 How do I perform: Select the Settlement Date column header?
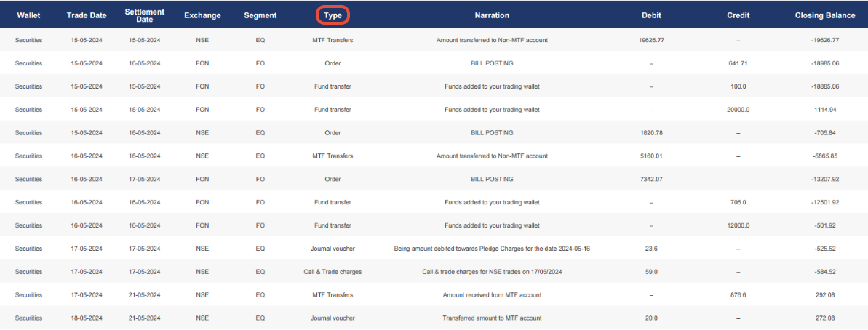144,15
